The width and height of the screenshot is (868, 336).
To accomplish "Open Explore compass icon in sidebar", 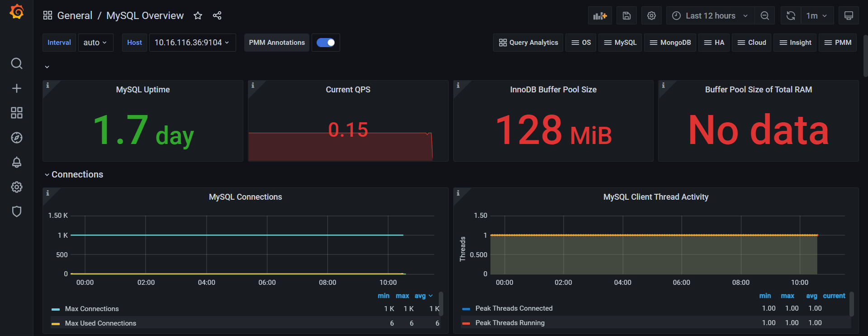I will (x=17, y=138).
